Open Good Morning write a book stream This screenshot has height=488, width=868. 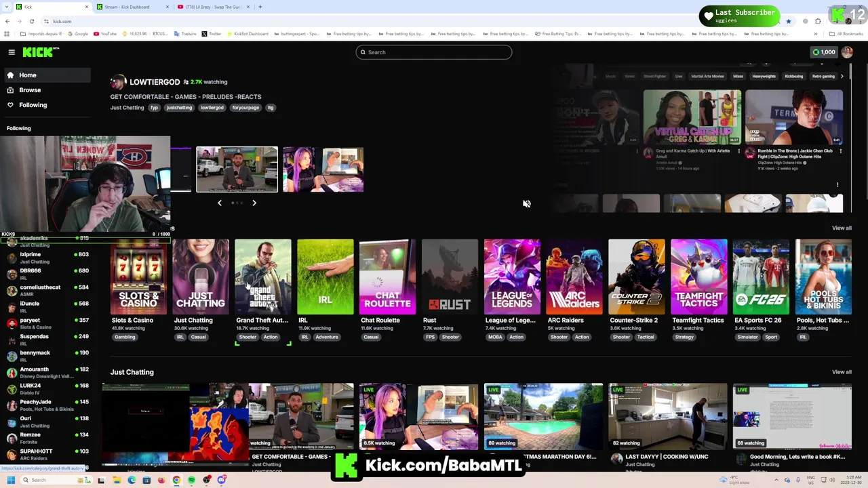click(x=792, y=417)
